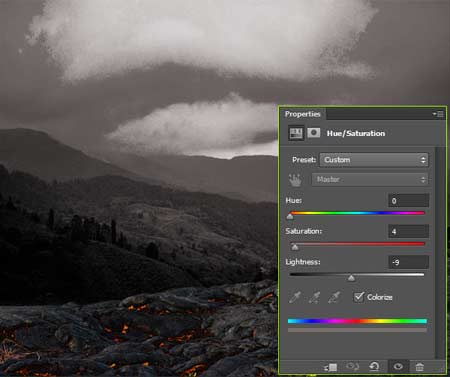Delete this adjustment layer
Viewport: 450px width, 377px height.
[x=420, y=367]
